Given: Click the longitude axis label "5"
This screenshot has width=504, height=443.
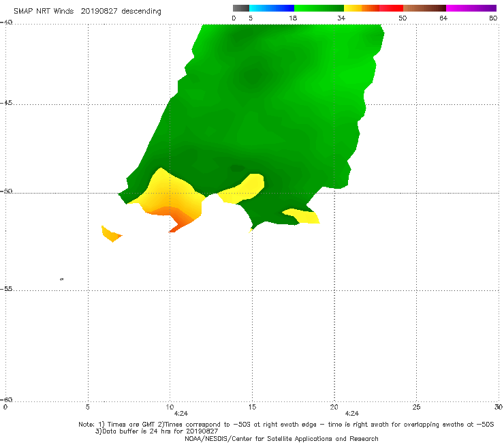Looking at the screenshot, I should coord(87,408).
